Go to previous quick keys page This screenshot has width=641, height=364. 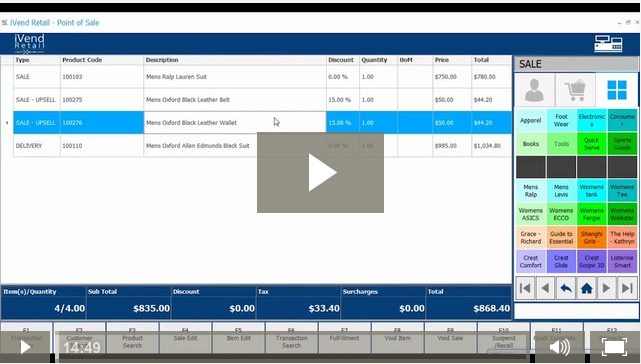pyautogui.click(x=545, y=288)
